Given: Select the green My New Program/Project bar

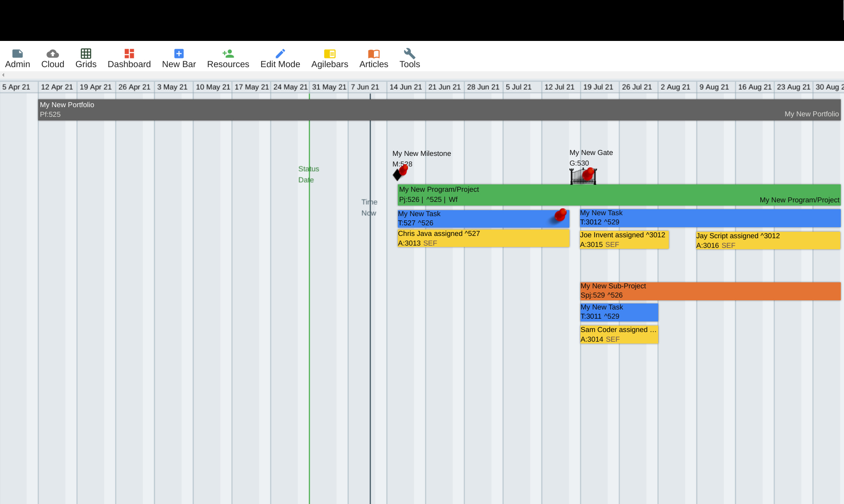Looking at the screenshot, I should click(x=598, y=195).
